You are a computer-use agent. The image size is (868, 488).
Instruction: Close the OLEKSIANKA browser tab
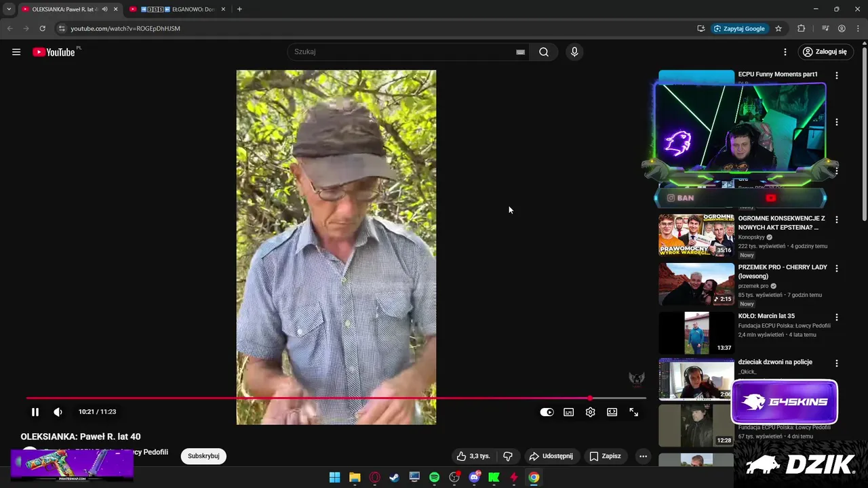click(115, 9)
